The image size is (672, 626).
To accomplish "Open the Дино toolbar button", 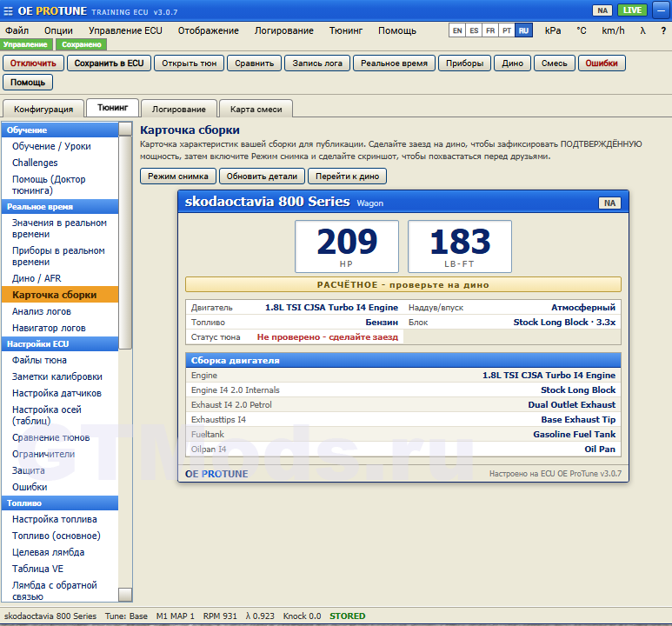I will point(513,63).
